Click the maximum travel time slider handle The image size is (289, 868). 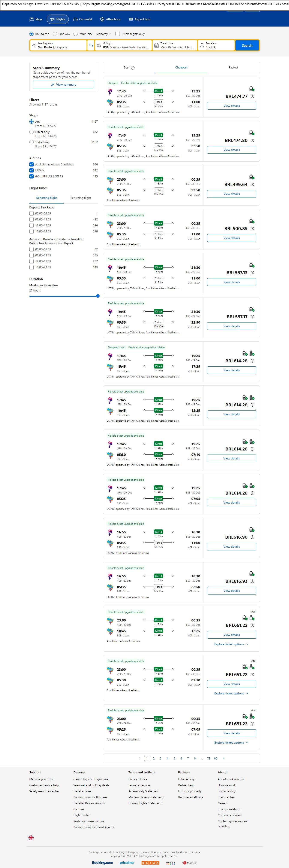(x=98, y=296)
